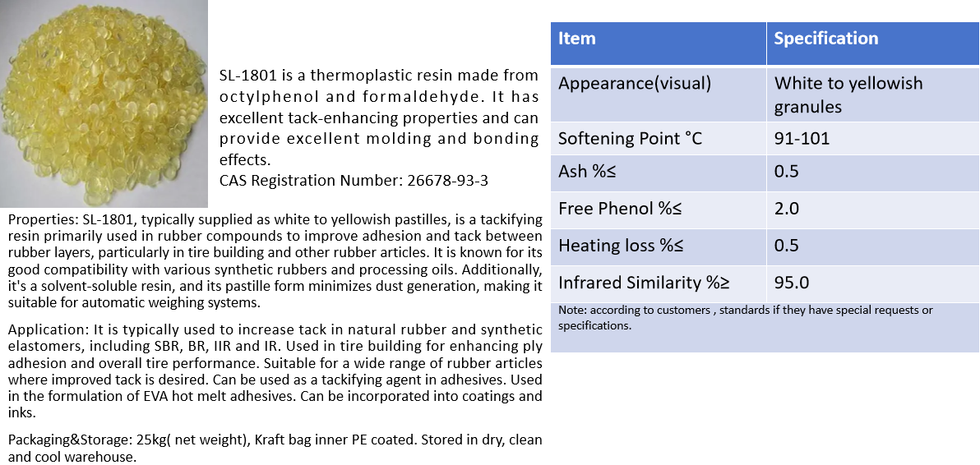Click the Free Phenol %≤ cell
The width and height of the screenshot is (980, 465).
[620, 209]
